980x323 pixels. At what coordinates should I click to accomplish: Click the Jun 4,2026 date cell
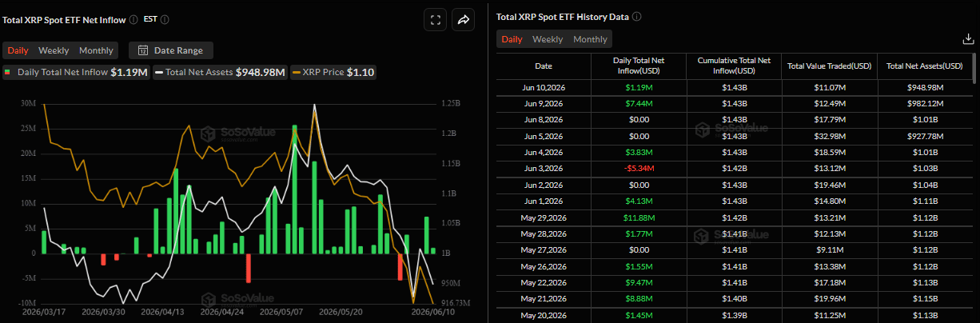tap(544, 152)
